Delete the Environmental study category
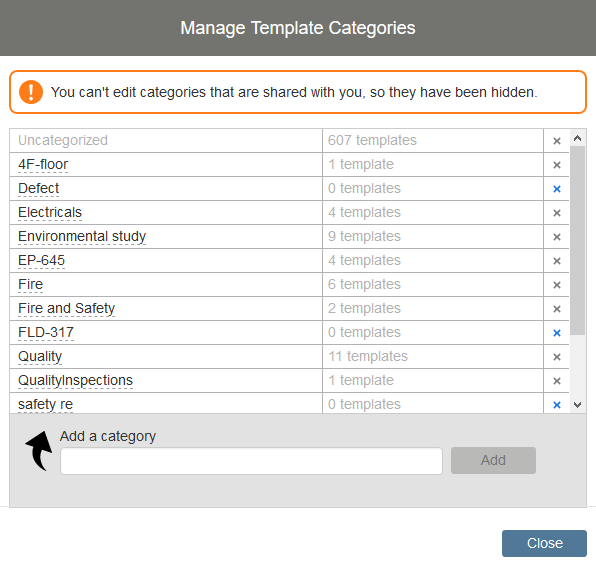596x572 pixels. click(556, 237)
